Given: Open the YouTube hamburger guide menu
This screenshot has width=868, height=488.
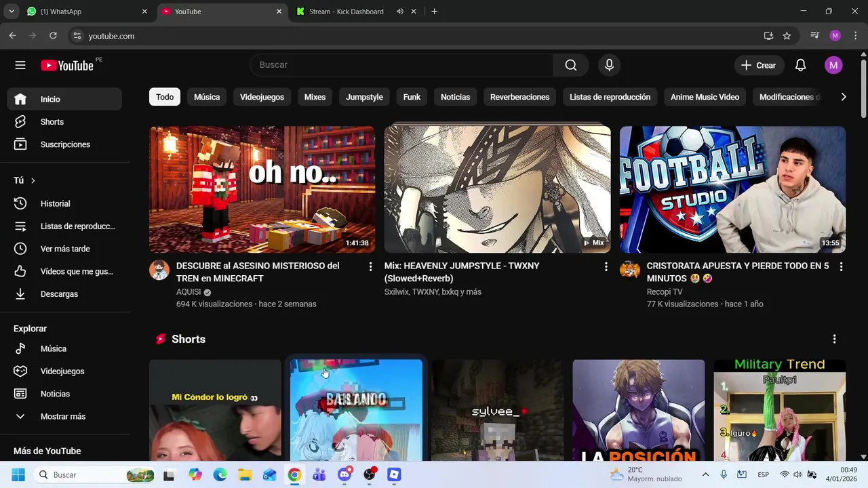Looking at the screenshot, I should [x=20, y=65].
